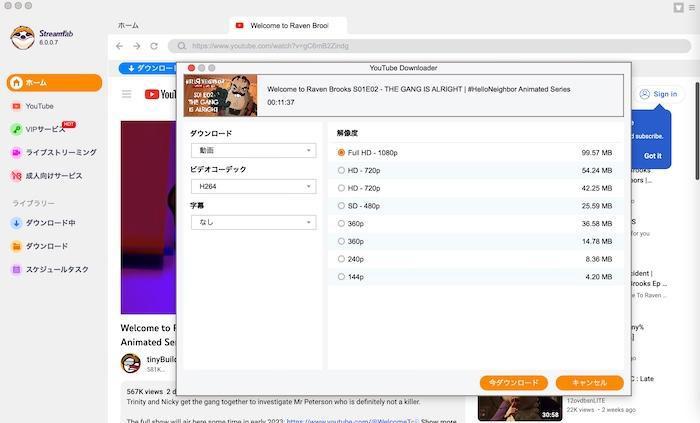The height and width of the screenshot is (423, 700).
Task: Close the YouTube Downloader dialog
Action: [x=191, y=68]
